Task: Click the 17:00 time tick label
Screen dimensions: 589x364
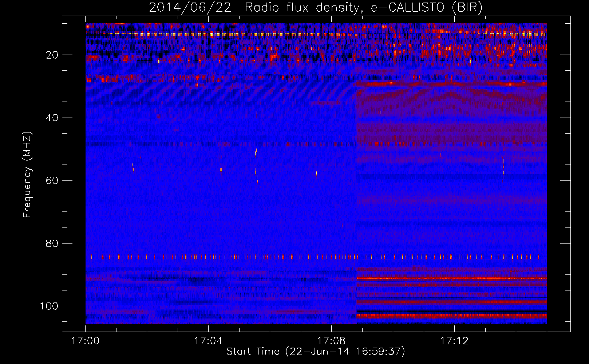Action: (x=86, y=341)
